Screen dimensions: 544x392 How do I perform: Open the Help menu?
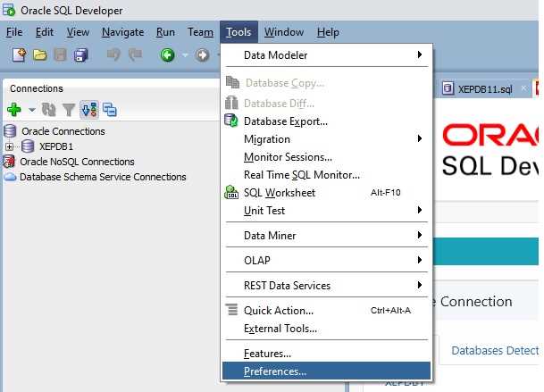[328, 32]
